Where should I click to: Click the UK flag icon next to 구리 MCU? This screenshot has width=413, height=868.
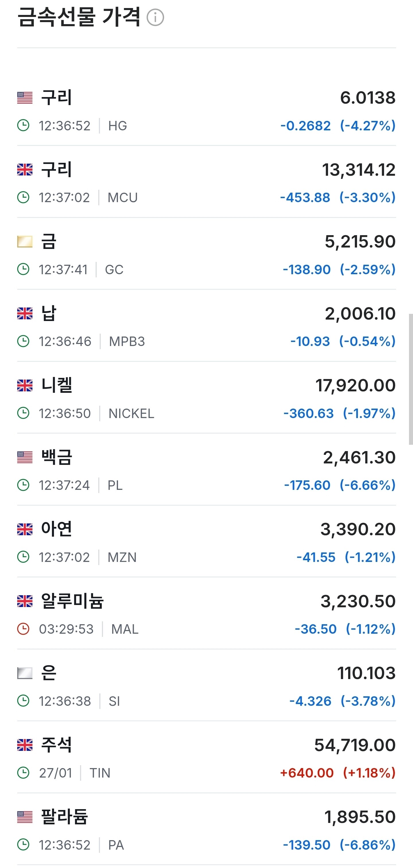[25, 169]
